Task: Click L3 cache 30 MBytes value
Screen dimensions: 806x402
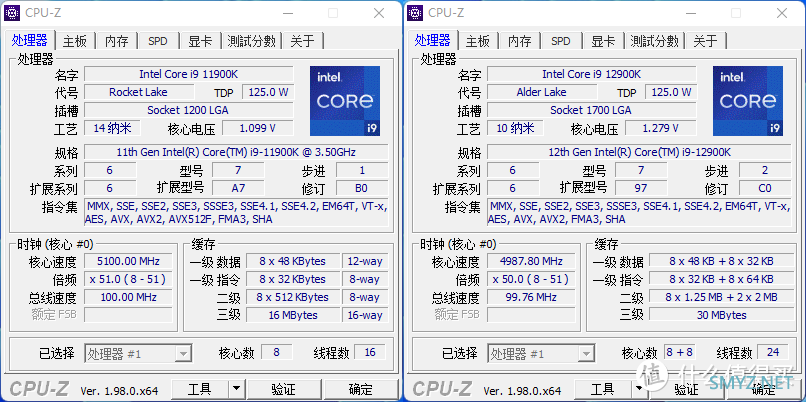Action: tap(721, 315)
